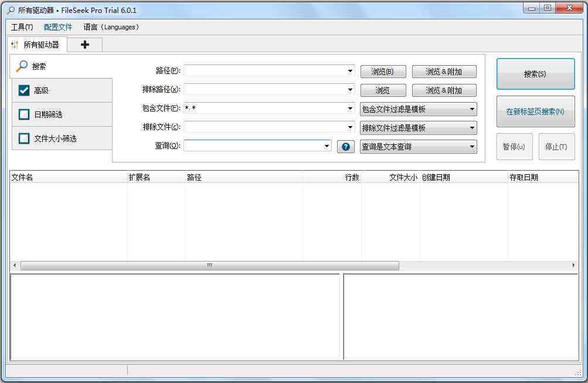Click the magnifier search icon beside 搜索

[22, 66]
